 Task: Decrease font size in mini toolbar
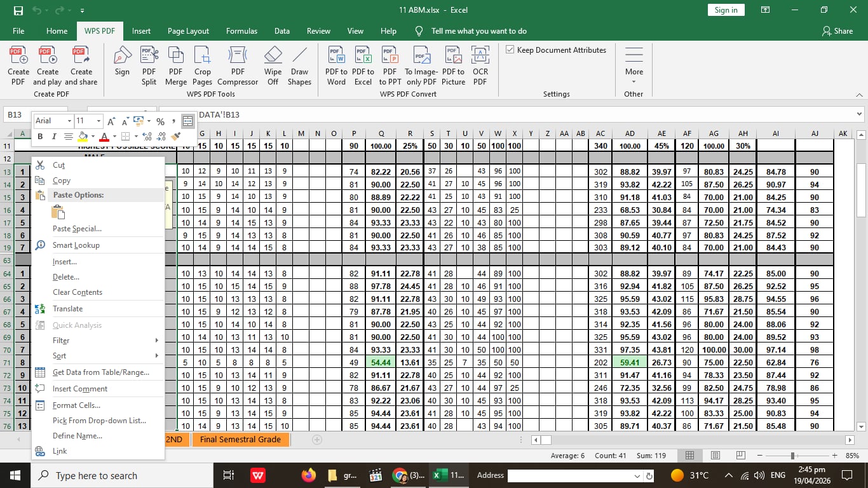(125, 121)
